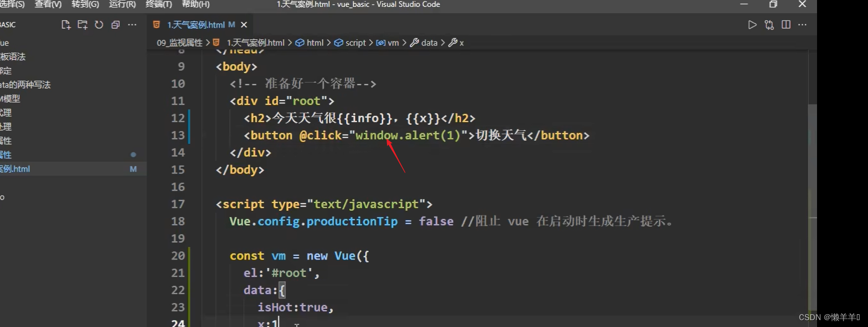Image resolution: width=868 pixels, height=327 pixels.
Task: Click Vue.config.productionTip code text
Action: tap(313, 221)
